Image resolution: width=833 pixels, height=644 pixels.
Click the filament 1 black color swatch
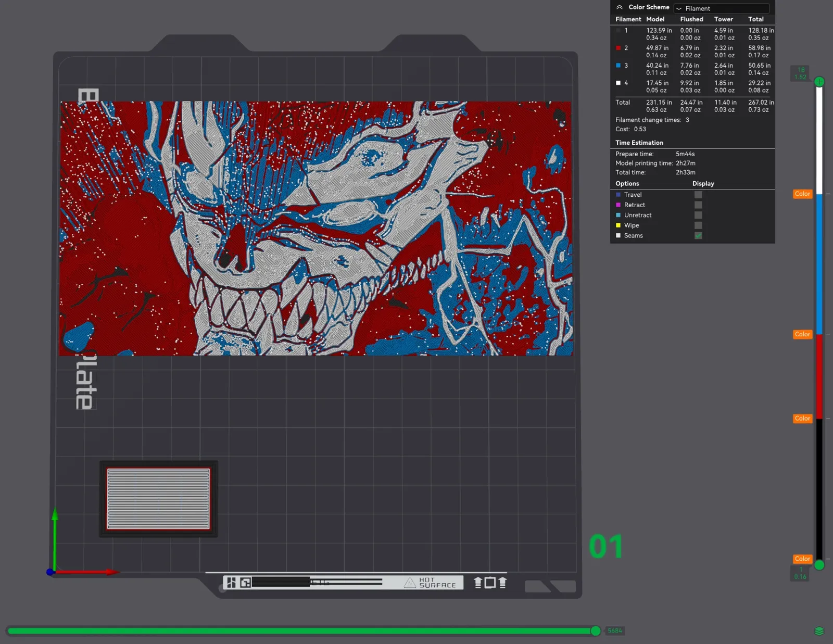pos(618,31)
